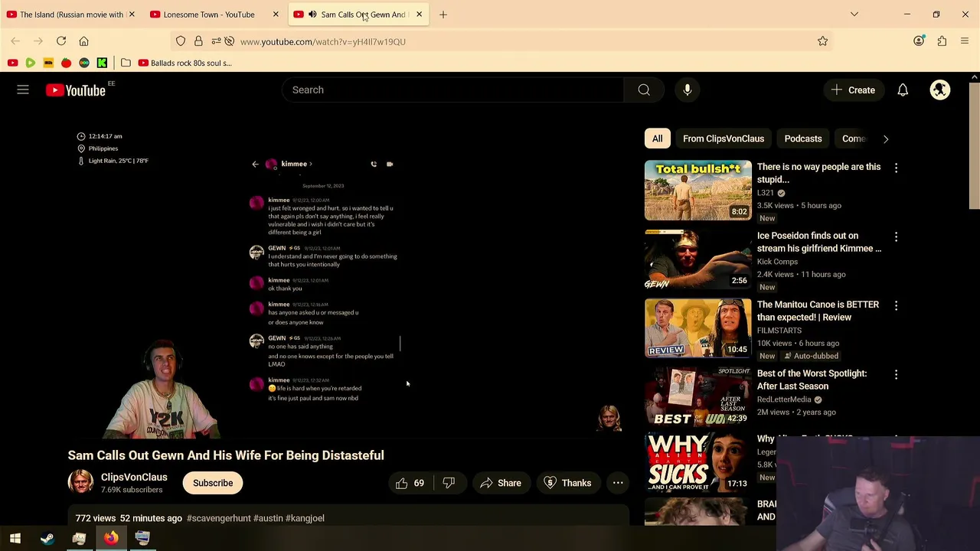Open the #scavengerhunt hashtag
Viewport: 980px width, 551px height.
pyautogui.click(x=218, y=518)
